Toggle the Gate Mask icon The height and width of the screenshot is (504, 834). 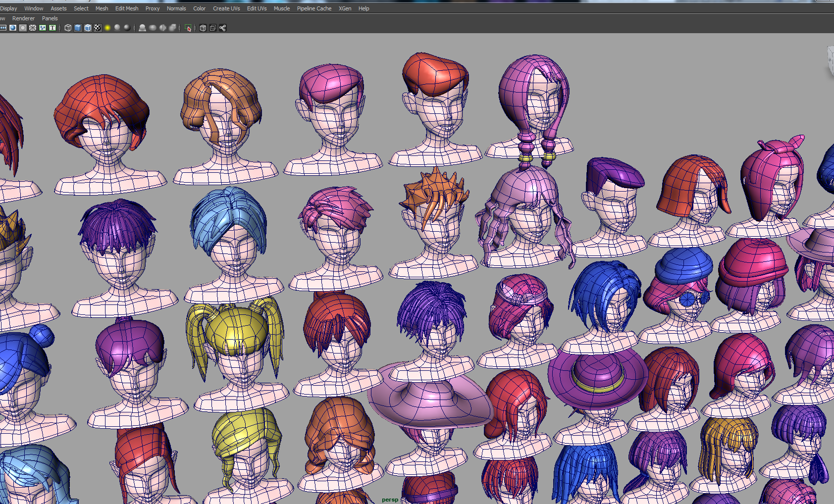click(23, 28)
